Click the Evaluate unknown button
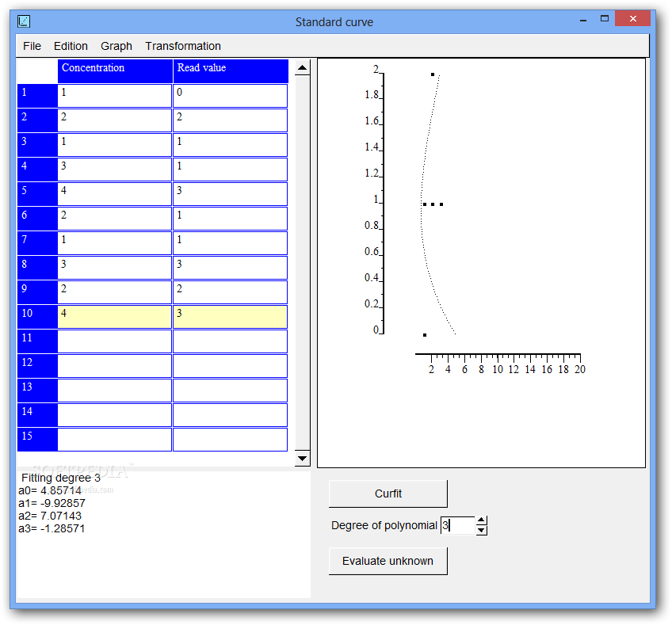This screenshot has width=672, height=625. 388,561
